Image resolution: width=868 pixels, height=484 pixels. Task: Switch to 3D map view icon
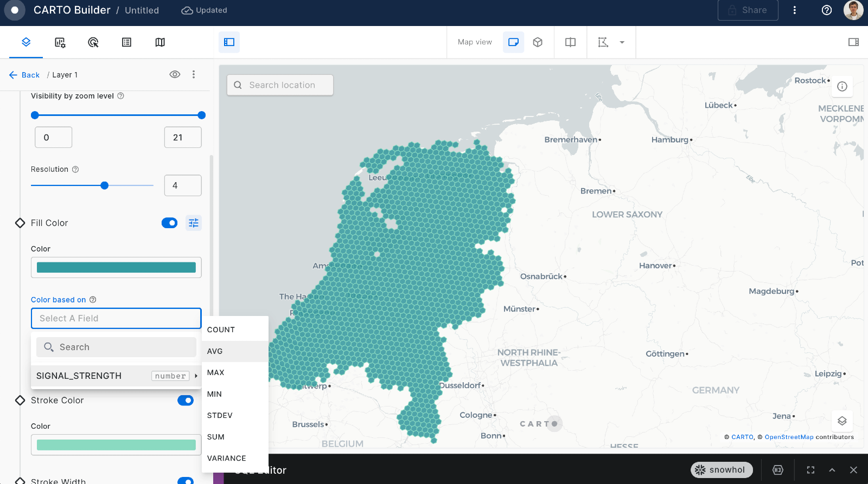(x=538, y=42)
